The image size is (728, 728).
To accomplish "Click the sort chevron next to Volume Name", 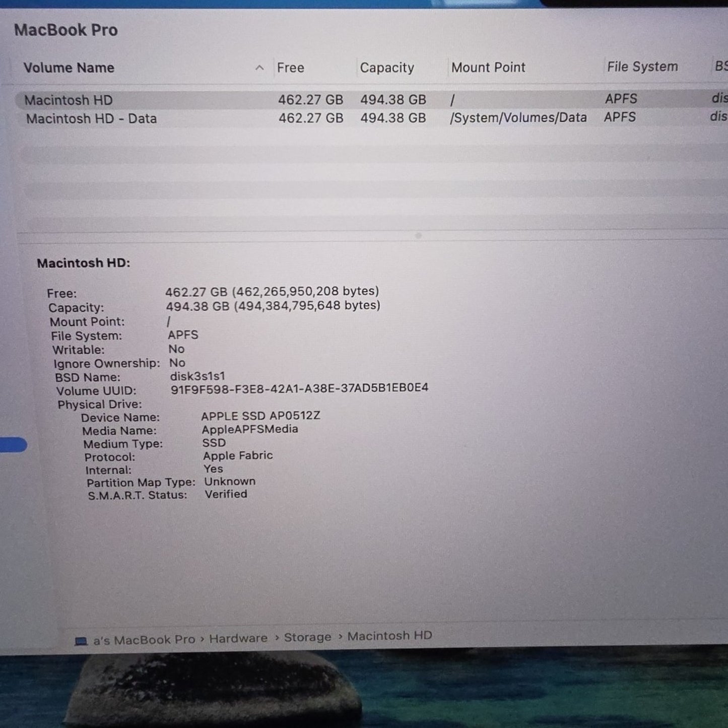I will pyautogui.click(x=259, y=68).
